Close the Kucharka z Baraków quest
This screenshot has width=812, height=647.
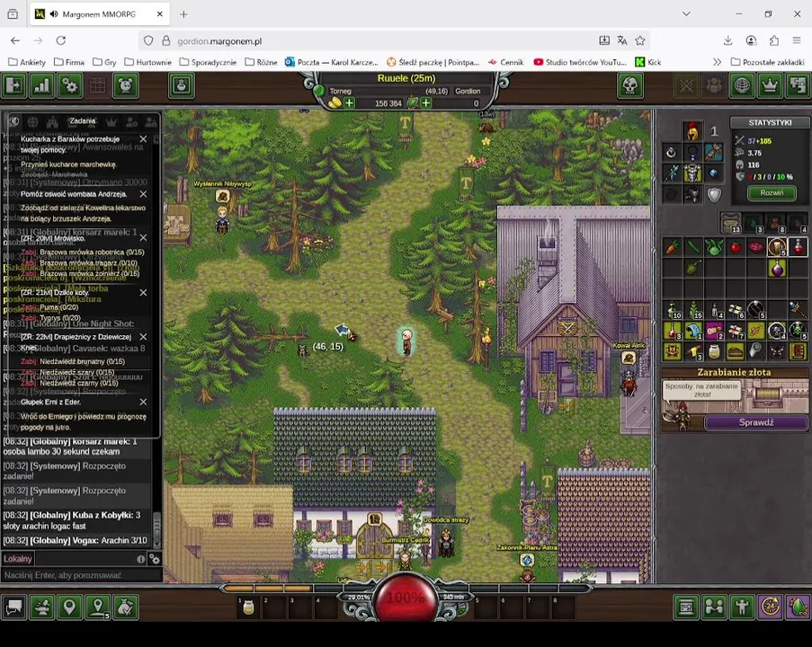pos(144,139)
